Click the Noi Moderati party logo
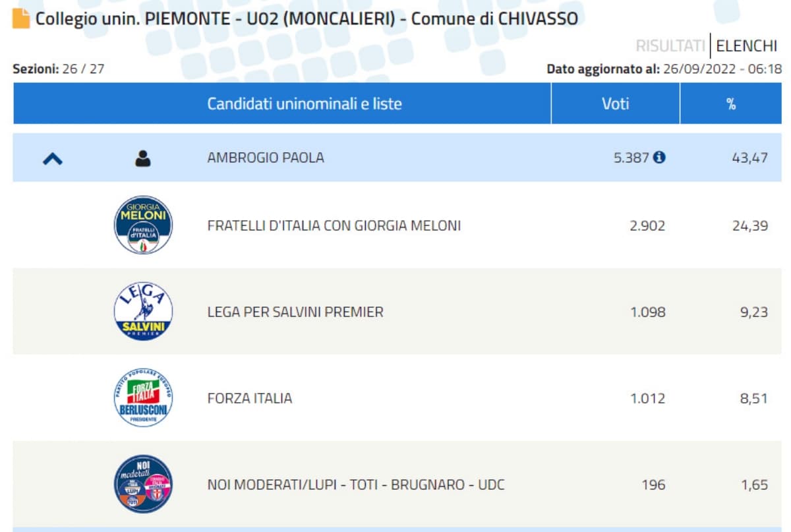791x532 pixels. (x=143, y=485)
